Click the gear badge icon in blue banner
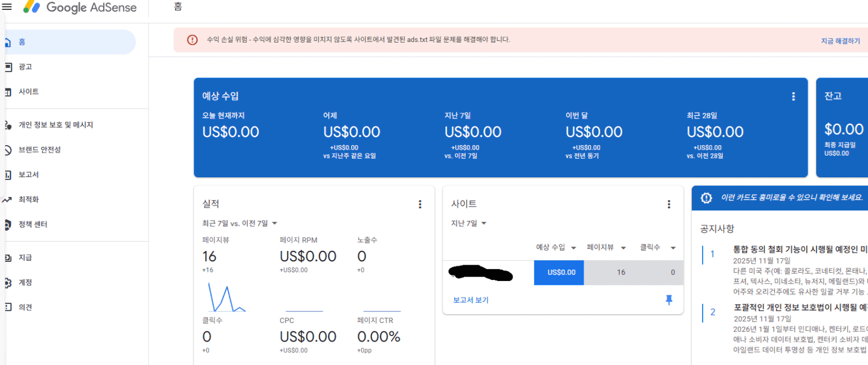The height and width of the screenshot is (365, 868). (x=706, y=198)
